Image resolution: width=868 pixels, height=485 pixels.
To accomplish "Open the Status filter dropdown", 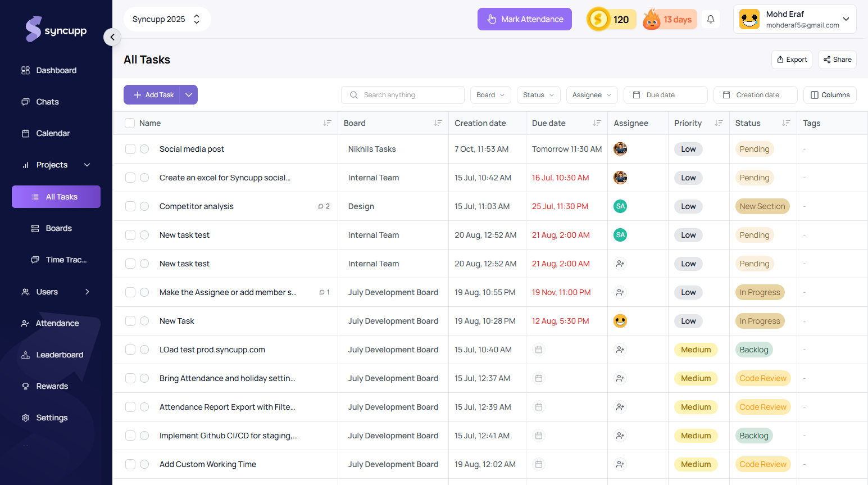I will pyautogui.click(x=539, y=95).
